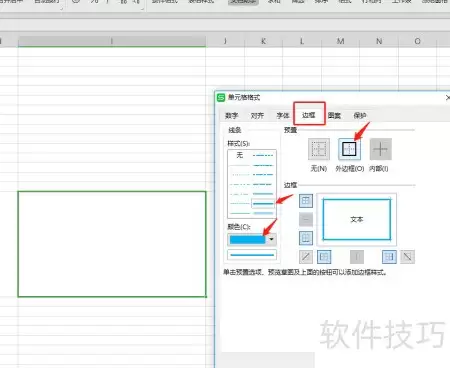Select column I header

coord(112,41)
